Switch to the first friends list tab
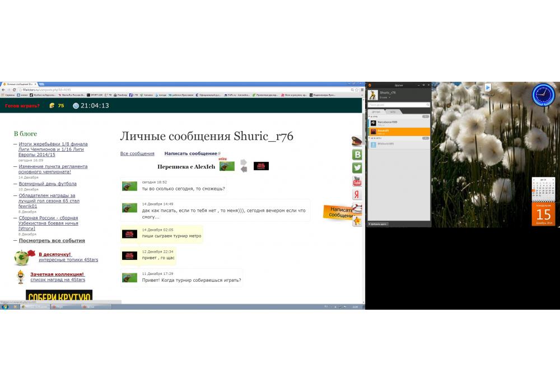Image resolution: width=560 pixels, height=392 pixels. pos(376,112)
